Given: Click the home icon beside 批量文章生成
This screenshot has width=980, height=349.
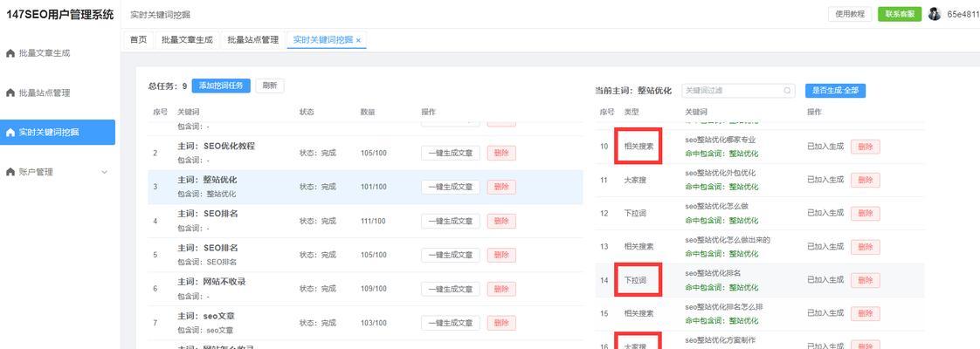Looking at the screenshot, I should point(10,54).
